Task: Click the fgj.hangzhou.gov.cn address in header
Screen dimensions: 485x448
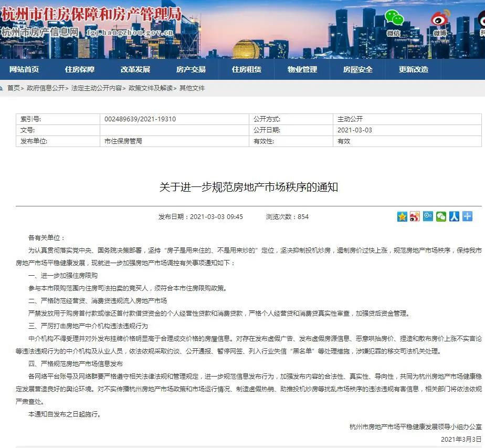Action: tap(130, 32)
